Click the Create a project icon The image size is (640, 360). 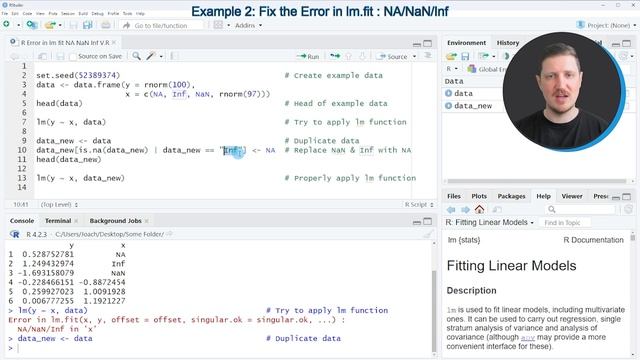(x=32, y=25)
